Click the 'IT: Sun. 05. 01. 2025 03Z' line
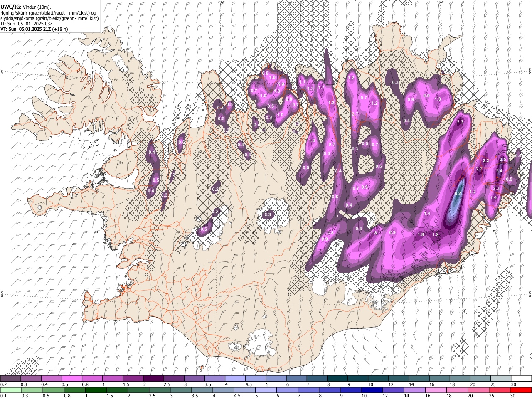 click(27, 24)
